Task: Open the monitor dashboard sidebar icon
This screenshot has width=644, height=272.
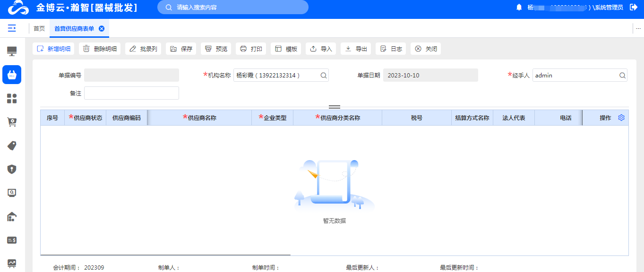Action: pyautogui.click(x=12, y=51)
